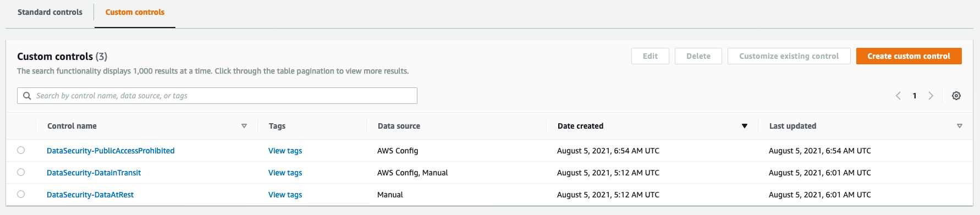Click the Tags column header
This screenshot has height=215, width=980.
pos(277,126)
